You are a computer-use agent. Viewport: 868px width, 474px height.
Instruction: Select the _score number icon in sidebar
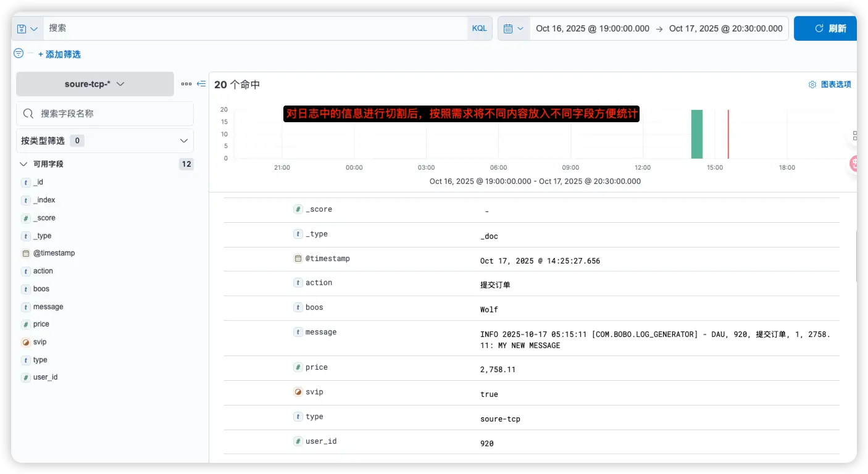coord(26,218)
